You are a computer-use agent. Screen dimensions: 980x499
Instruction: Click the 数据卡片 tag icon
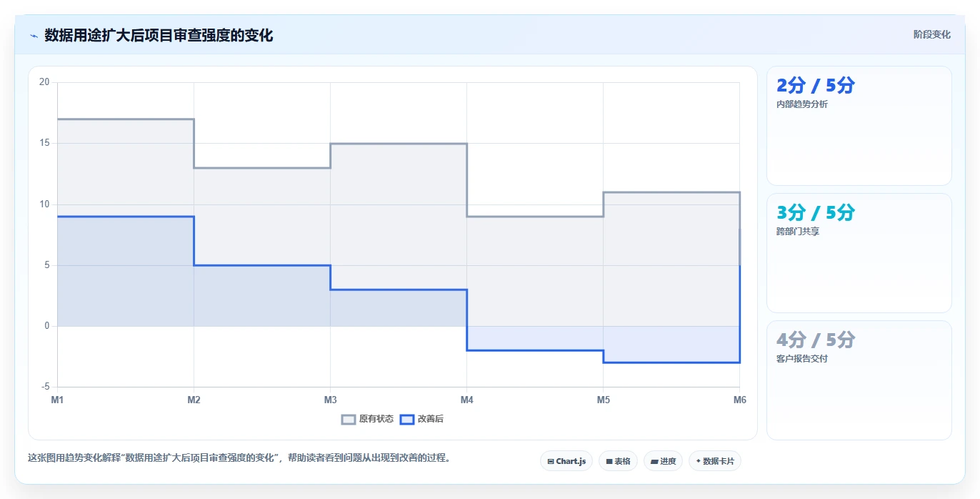point(698,462)
